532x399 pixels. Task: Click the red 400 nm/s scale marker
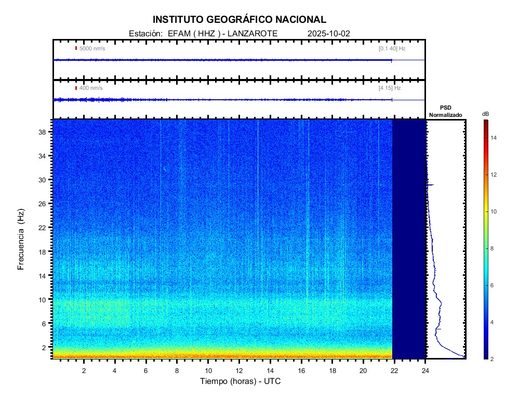(x=76, y=88)
